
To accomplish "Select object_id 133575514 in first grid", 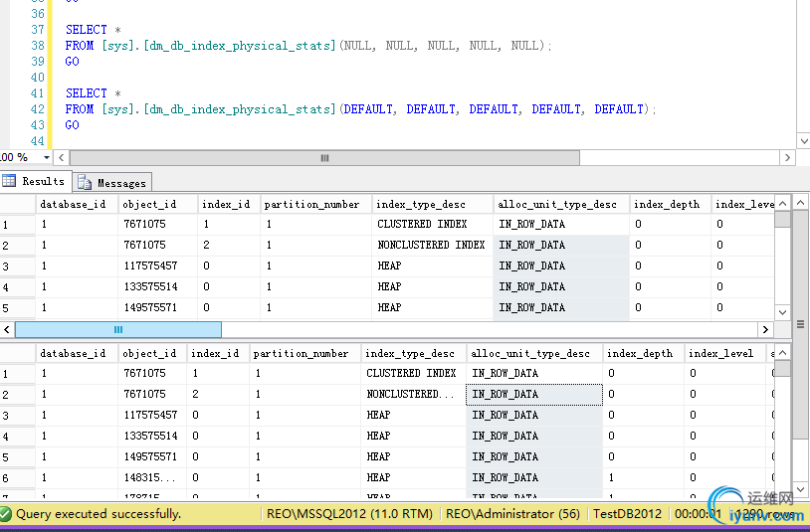I will pyautogui.click(x=158, y=287).
